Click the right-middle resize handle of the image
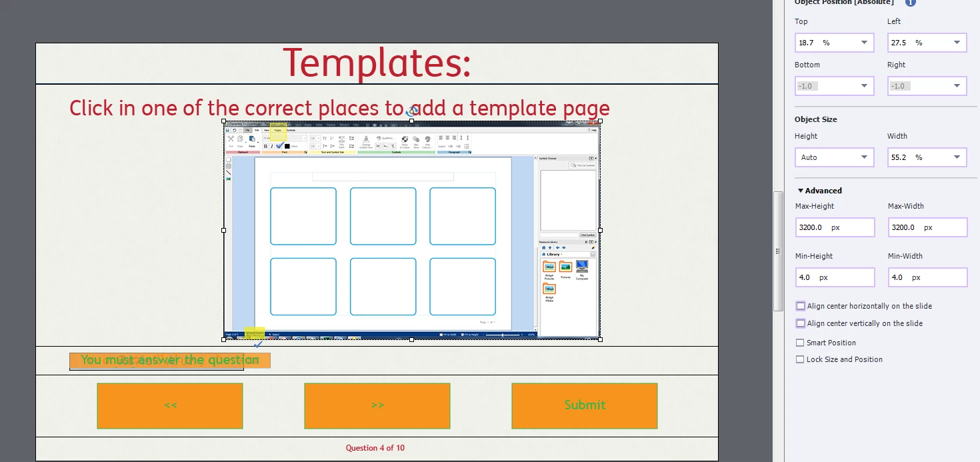The height and width of the screenshot is (462, 980). pos(600,230)
